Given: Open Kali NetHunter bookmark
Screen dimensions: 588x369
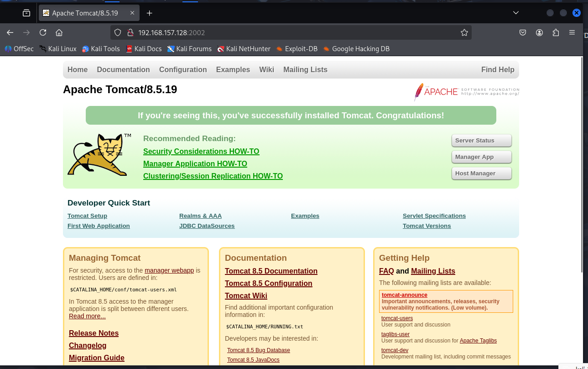Looking at the screenshot, I should (x=244, y=48).
